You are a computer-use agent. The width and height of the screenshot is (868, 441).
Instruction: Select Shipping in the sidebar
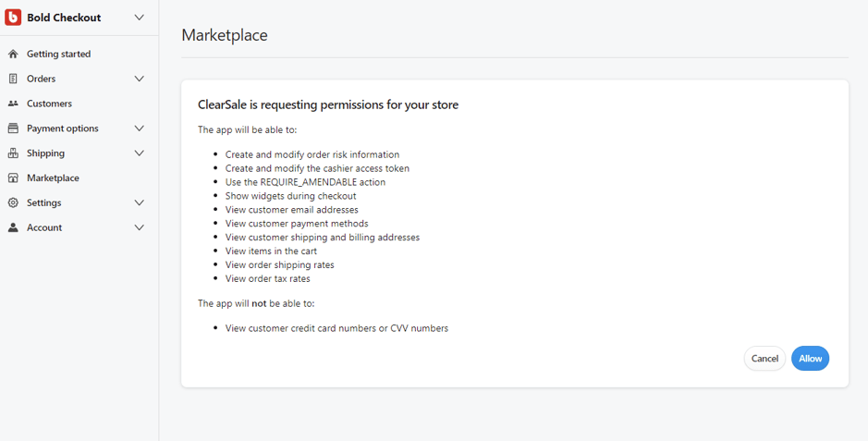pos(45,153)
